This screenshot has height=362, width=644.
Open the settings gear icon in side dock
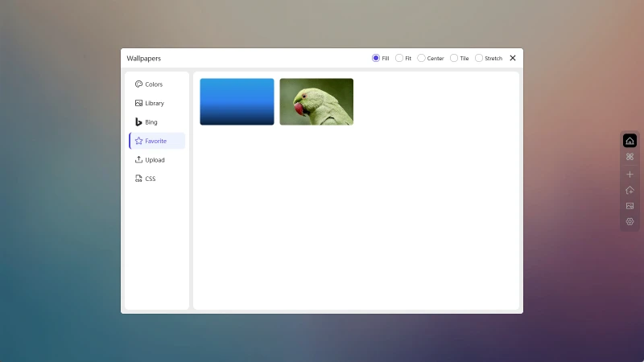coord(630,222)
